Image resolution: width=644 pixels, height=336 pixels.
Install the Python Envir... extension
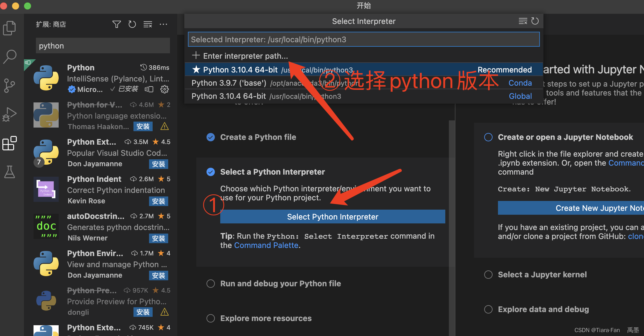pos(158,275)
